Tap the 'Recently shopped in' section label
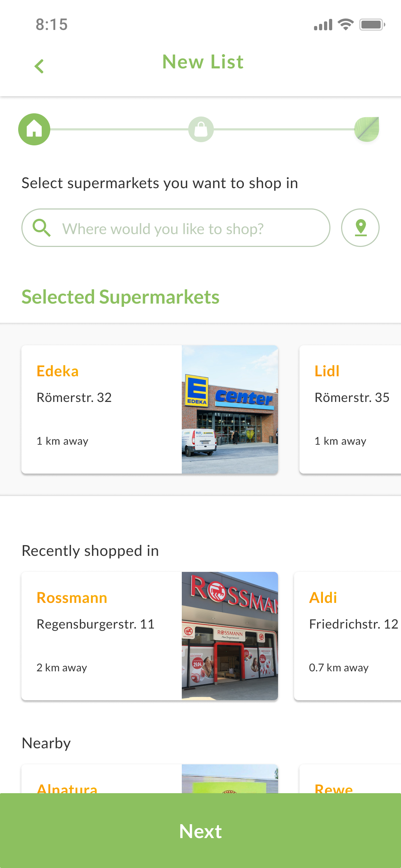The image size is (401, 868). click(x=90, y=551)
